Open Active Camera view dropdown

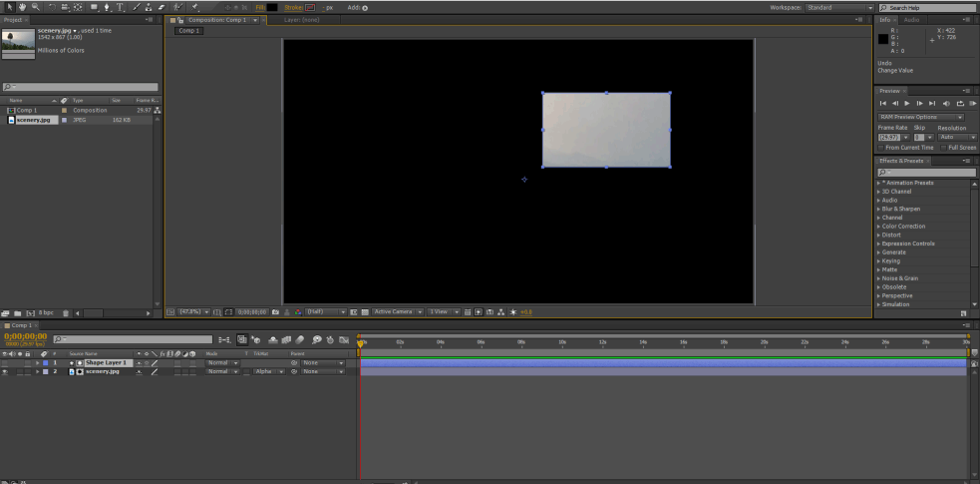click(398, 311)
